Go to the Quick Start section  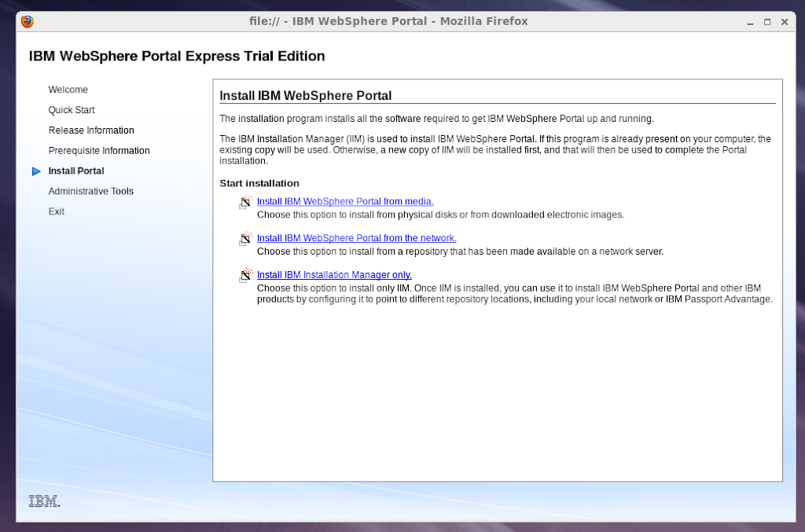(x=72, y=110)
